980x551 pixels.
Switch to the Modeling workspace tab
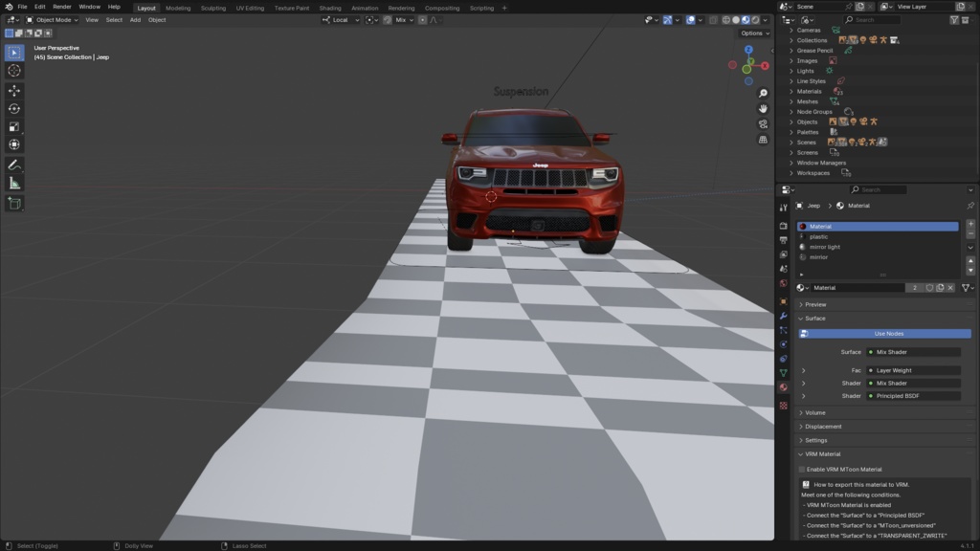click(x=178, y=8)
